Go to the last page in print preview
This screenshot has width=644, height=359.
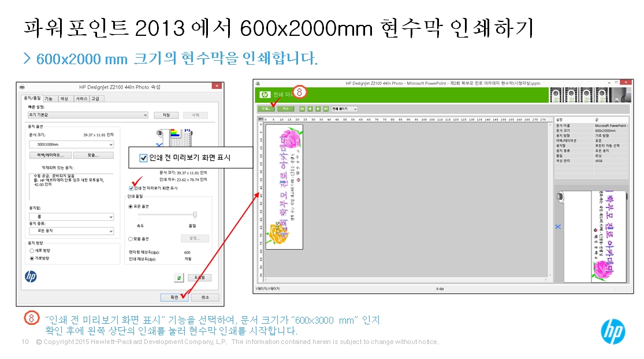(x=326, y=109)
